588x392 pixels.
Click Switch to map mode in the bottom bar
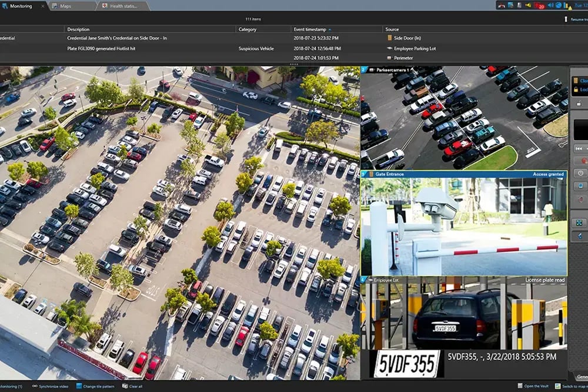(x=572, y=386)
